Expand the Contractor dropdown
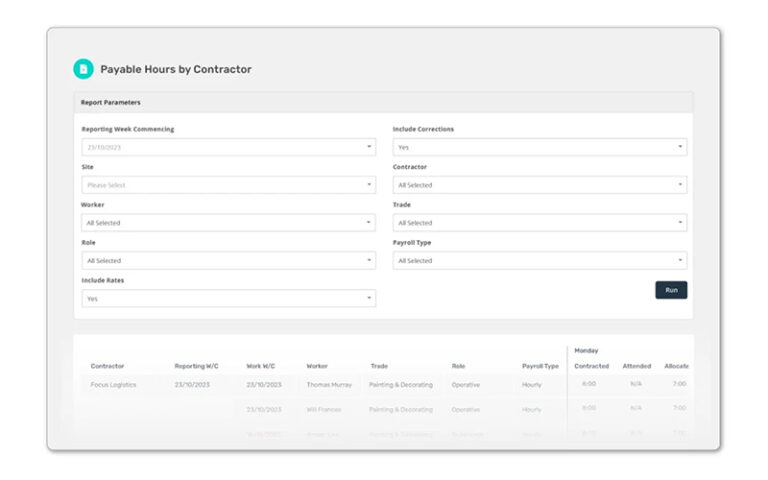The image size is (768, 480). [x=539, y=185]
